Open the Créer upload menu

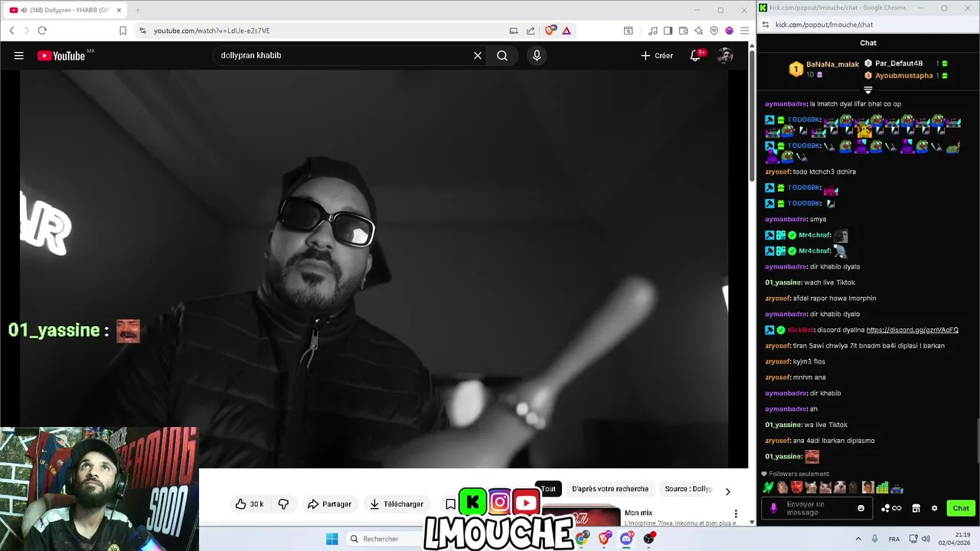[x=657, y=55]
